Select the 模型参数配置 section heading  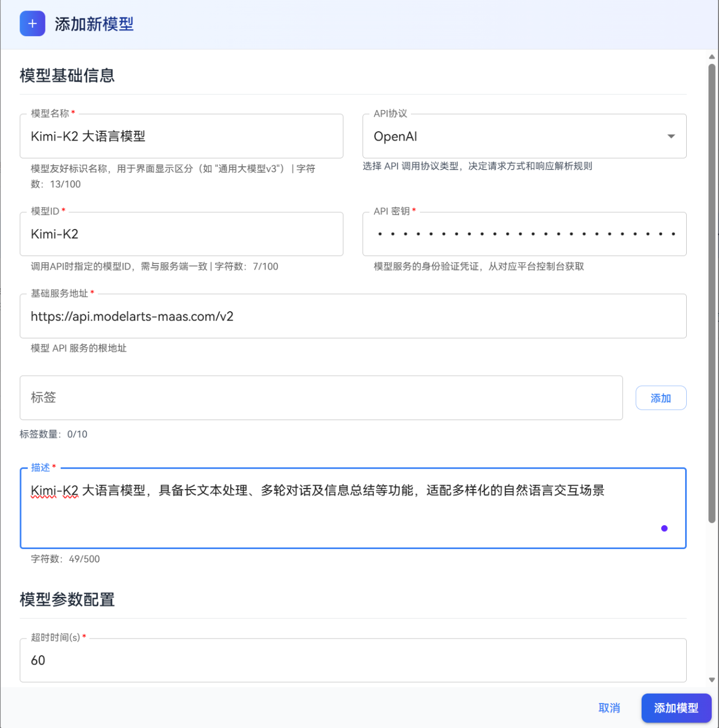(66, 600)
